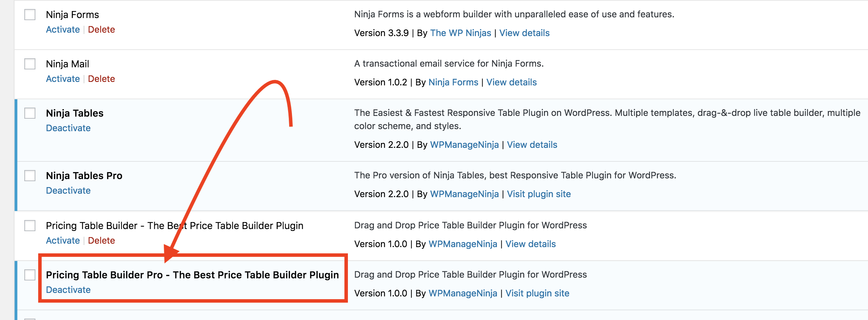Tick the Ninja Mail checkbox

click(30, 64)
